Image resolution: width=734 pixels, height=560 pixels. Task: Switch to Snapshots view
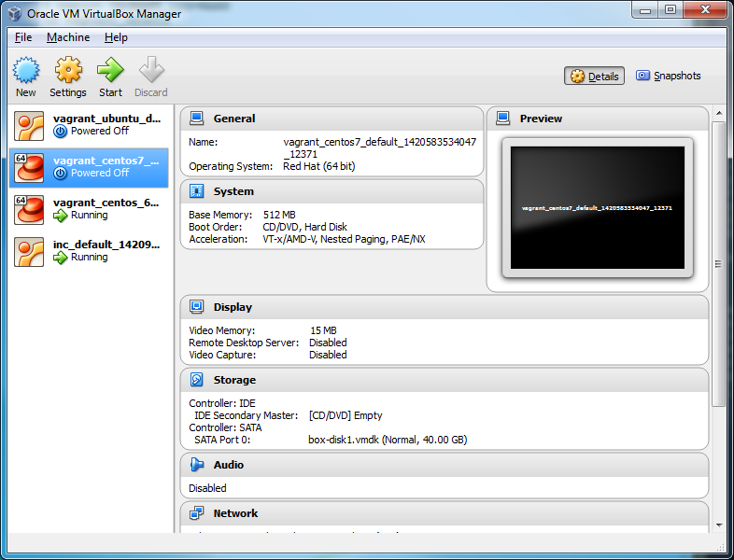coord(669,77)
